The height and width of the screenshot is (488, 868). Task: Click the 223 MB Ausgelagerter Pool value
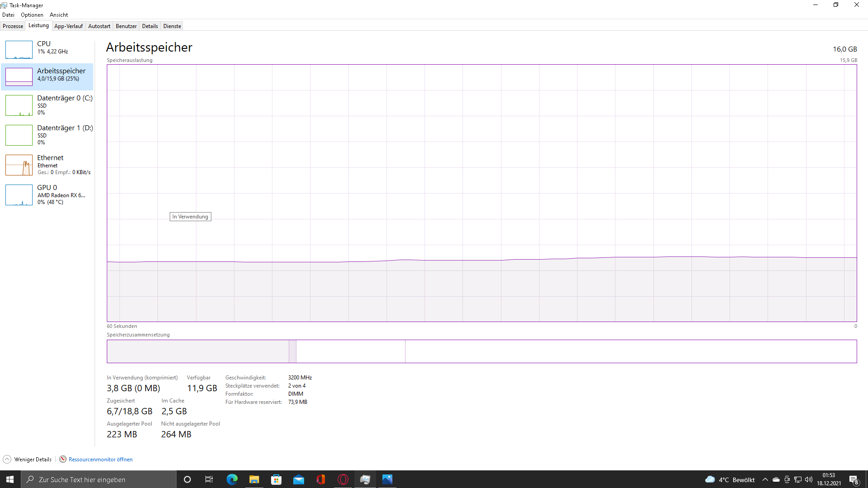[122, 434]
